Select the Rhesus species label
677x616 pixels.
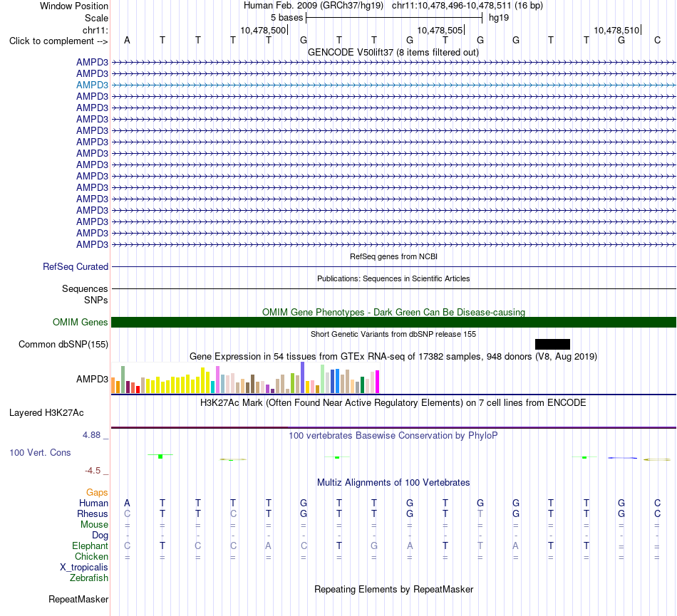click(93, 513)
